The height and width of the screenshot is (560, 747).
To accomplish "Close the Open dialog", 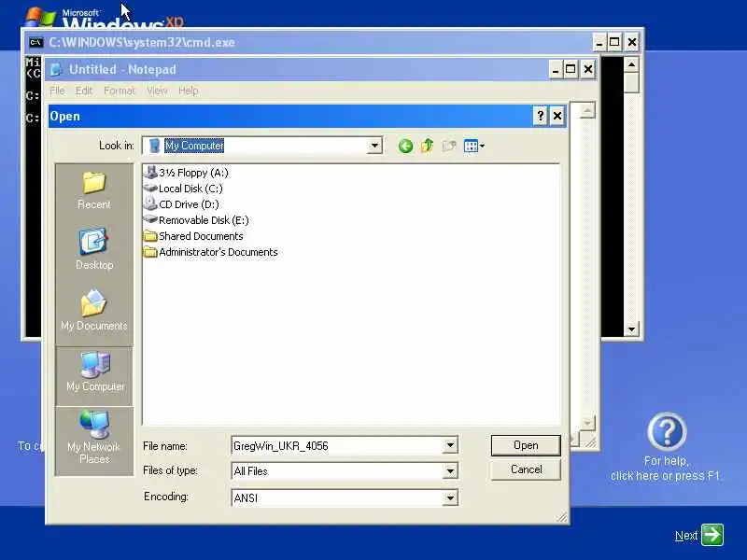I will 557,116.
